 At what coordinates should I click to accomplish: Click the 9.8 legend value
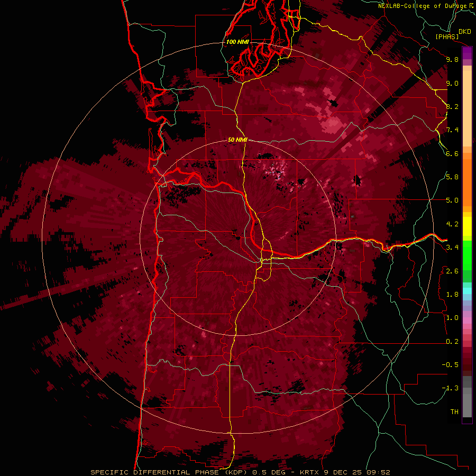click(x=452, y=59)
